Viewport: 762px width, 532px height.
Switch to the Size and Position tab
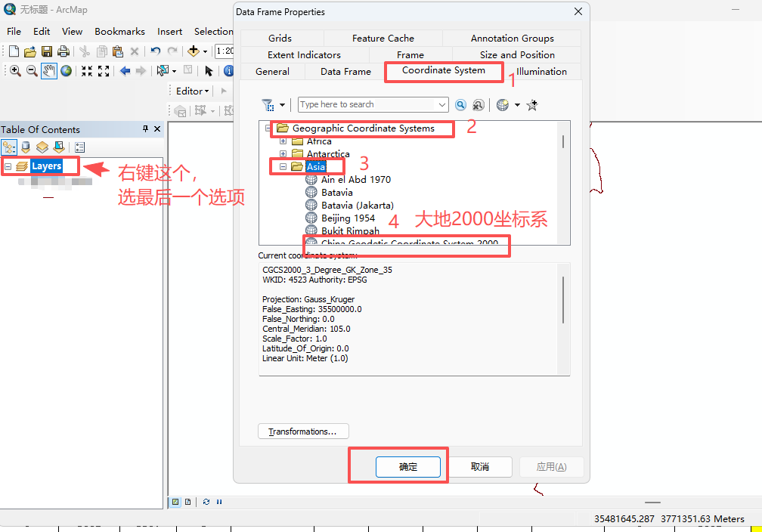pos(517,55)
